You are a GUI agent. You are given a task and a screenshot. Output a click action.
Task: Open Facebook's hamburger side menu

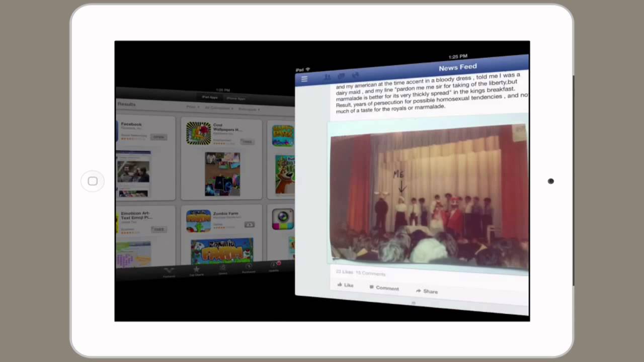(x=304, y=79)
